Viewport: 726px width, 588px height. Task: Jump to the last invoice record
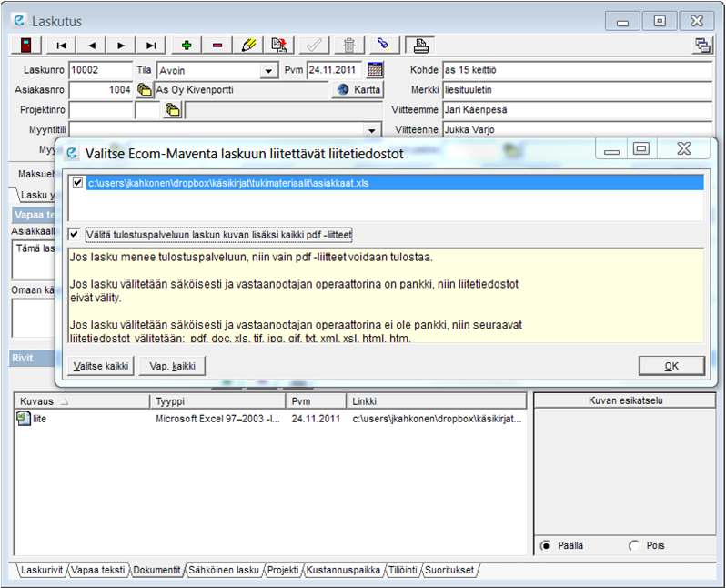(151, 46)
